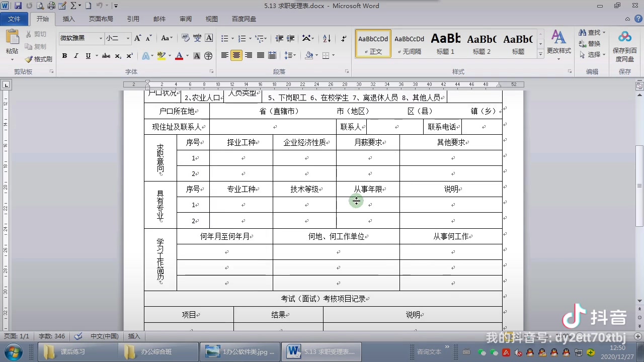Open the font name dropdown (微软雅黑)

[101, 38]
